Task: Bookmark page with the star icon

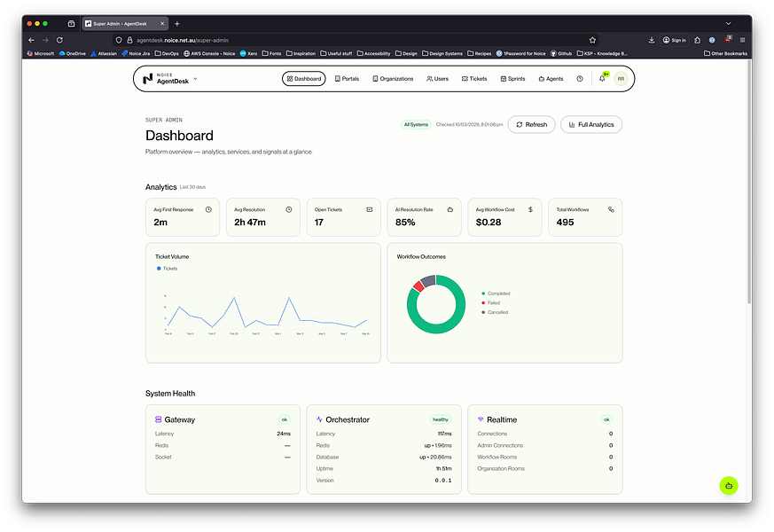Action: 592,40
